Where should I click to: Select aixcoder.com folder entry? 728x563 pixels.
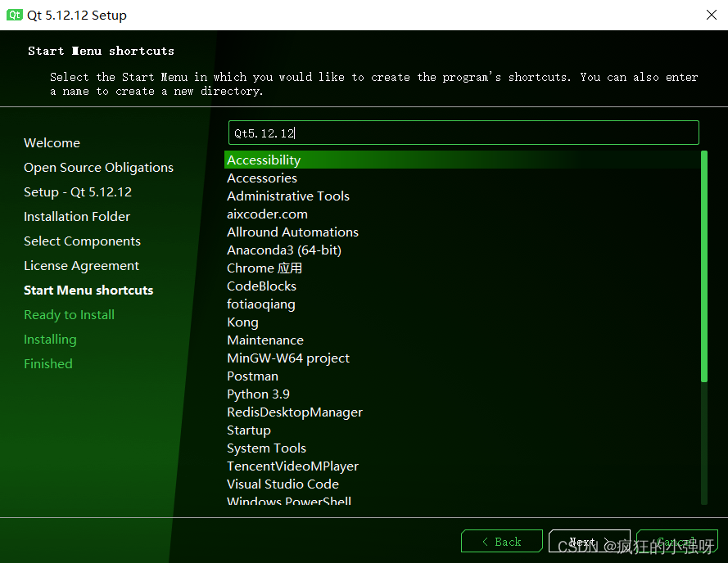coord(462,214)
